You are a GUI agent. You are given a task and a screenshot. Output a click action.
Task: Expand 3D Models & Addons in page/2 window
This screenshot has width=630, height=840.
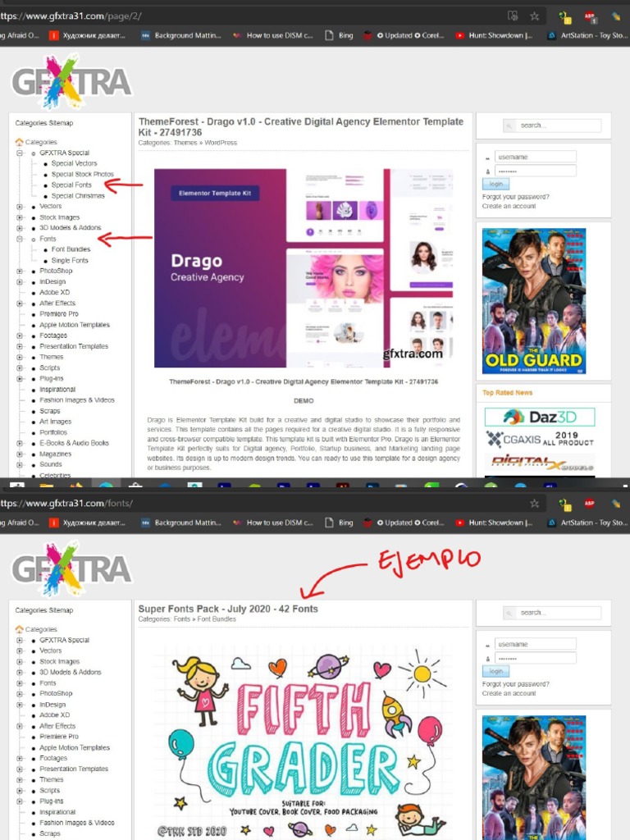point(20,228)
